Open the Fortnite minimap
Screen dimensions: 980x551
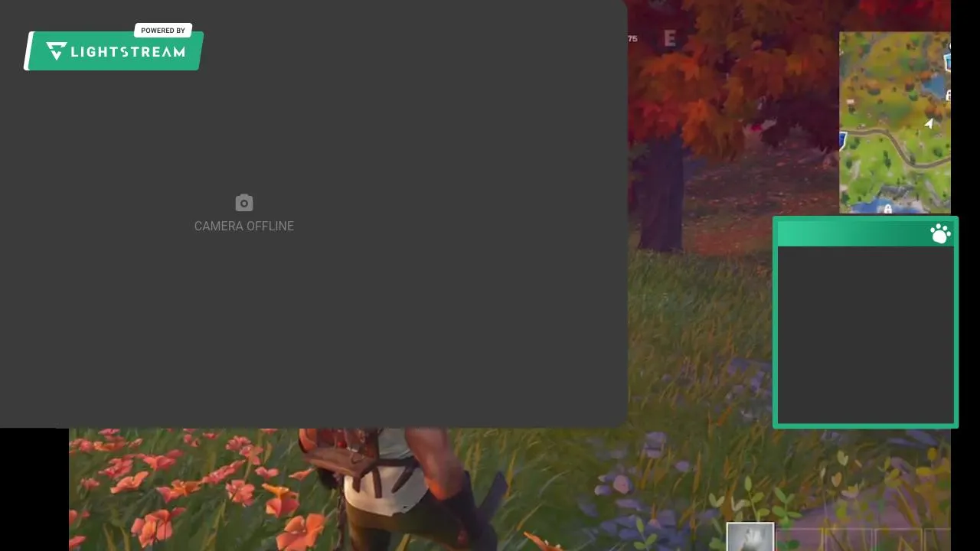tap(895, 122)
